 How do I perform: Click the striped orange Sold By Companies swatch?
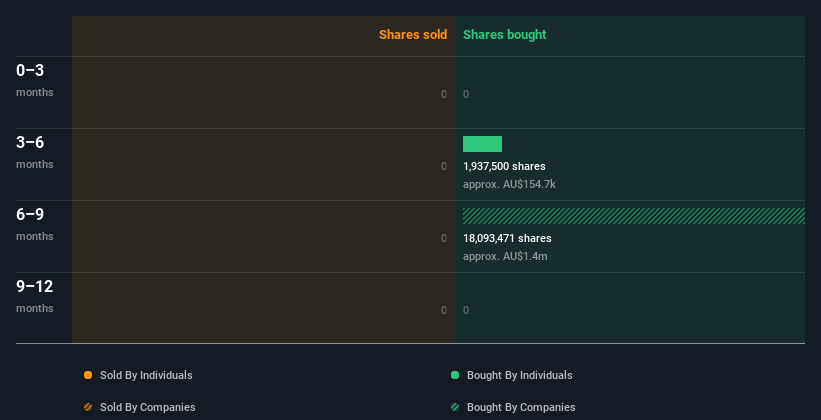[x=88, y=407]
